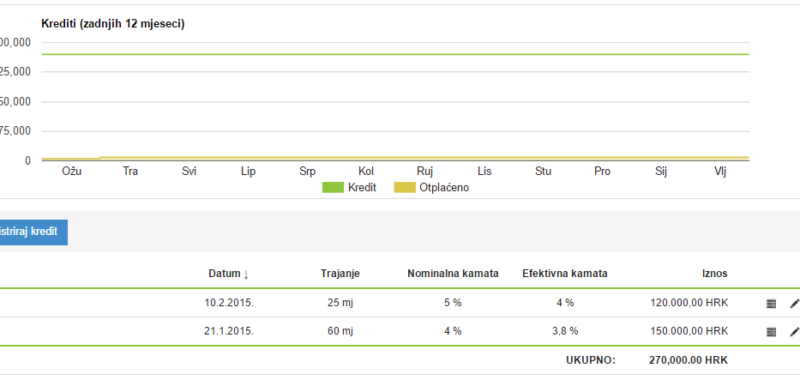Edit the 120.000,00 HRK loan with pencil icon

coord(794,303)
